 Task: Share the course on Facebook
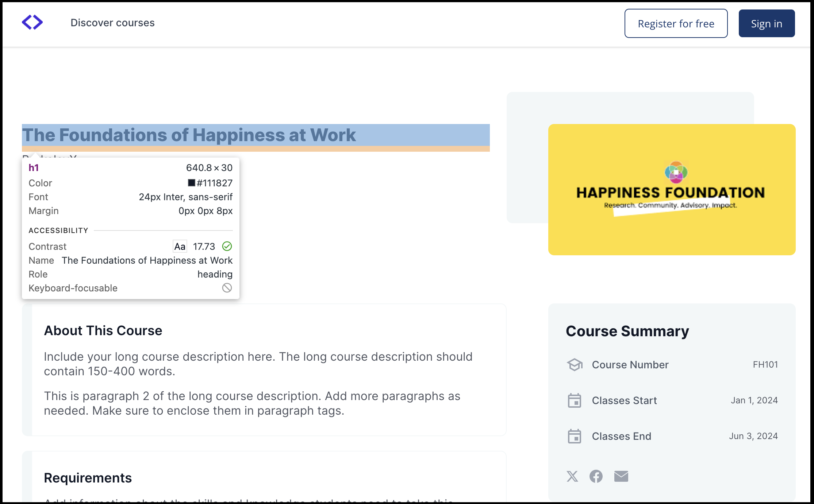pyautogui.click(x=596, y=476)
